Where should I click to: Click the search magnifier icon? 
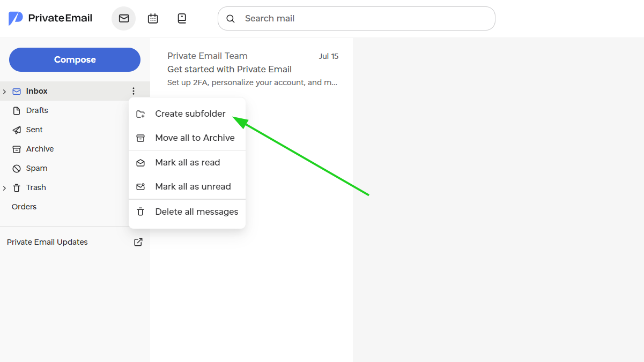(x=231, y=19)
